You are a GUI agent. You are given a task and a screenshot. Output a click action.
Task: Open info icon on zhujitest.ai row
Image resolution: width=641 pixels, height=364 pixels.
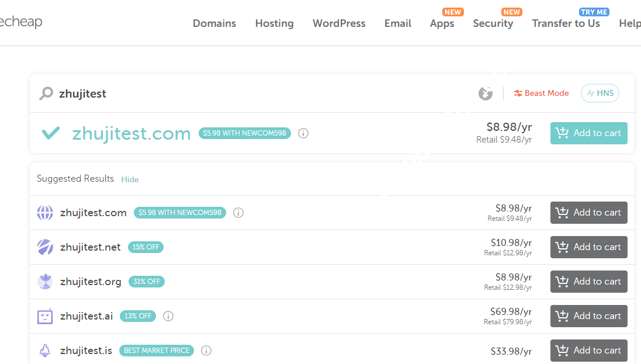(168, 316)
